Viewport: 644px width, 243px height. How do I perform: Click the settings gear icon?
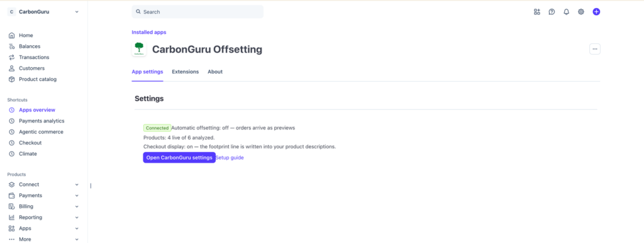(x=580, y=12)
